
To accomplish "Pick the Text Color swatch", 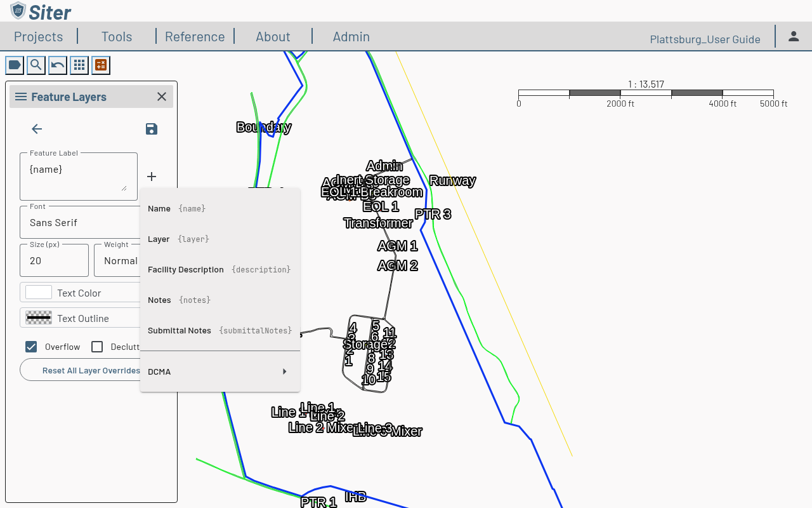I will tap(39, 293).
